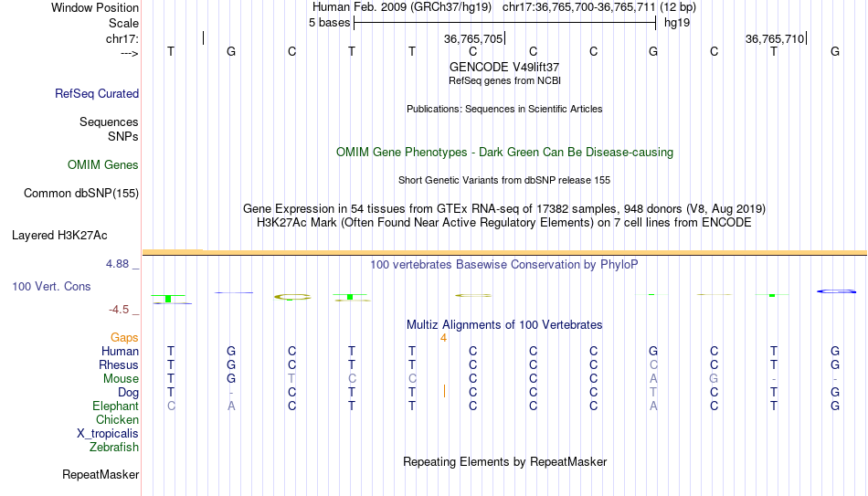Click the SNPs track label

point(123,136)
